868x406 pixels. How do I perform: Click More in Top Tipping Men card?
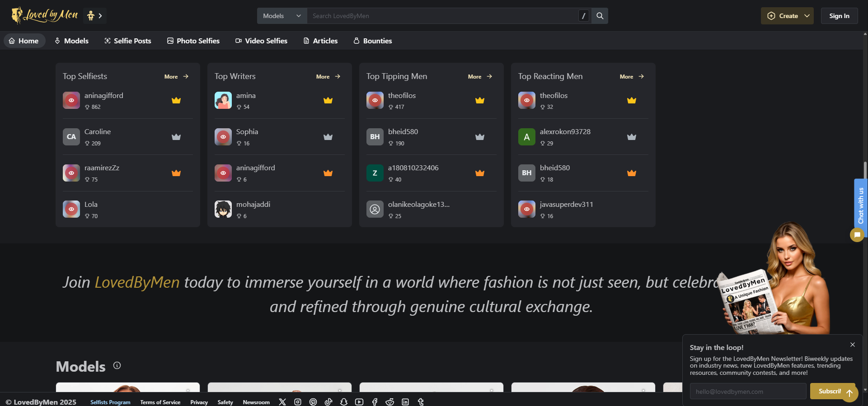coord(480,77)
